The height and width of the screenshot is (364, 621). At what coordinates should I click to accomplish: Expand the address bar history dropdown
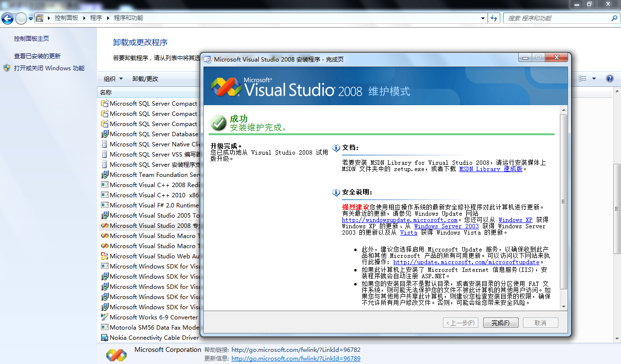point(483,18)
